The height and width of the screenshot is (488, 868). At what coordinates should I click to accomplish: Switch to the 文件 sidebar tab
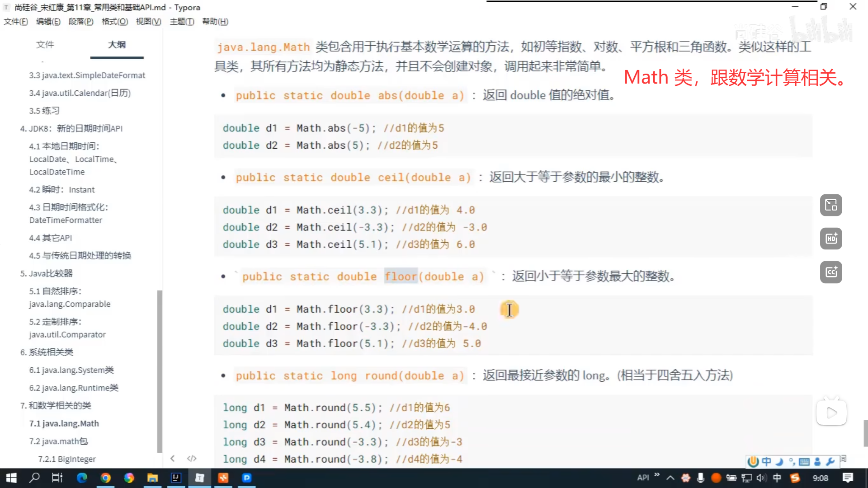click(45, 44)
